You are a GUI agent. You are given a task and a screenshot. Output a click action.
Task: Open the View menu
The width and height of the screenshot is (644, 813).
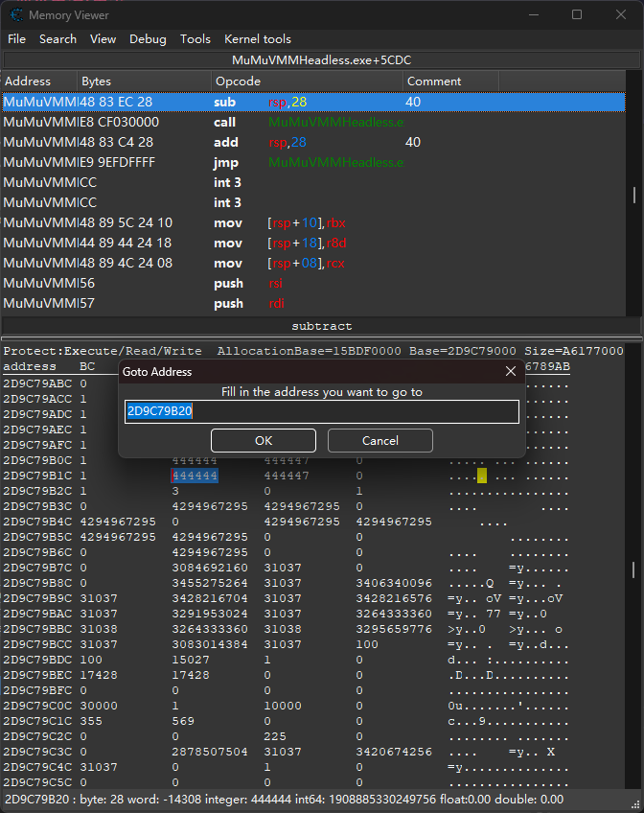click(x=103, y=39)
